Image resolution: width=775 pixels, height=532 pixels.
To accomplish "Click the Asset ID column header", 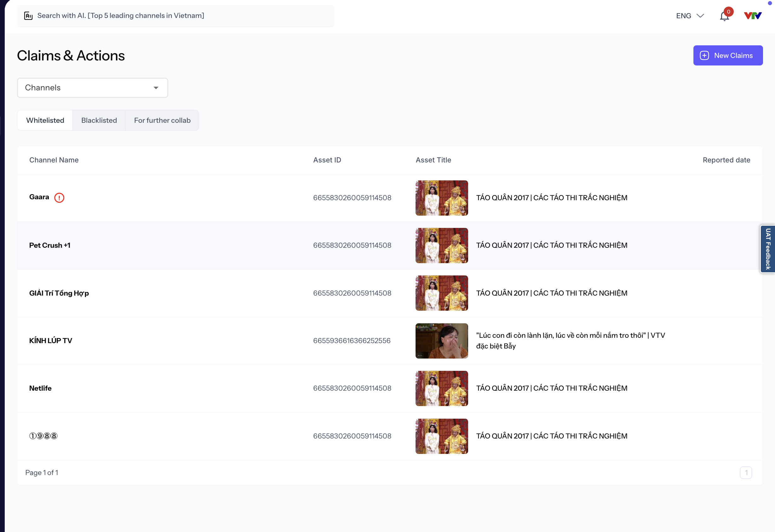I will (x=327, y=160).
